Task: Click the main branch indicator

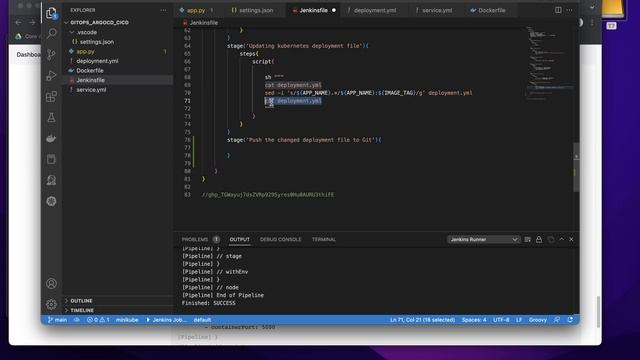Action: click(x=57, y=320)
